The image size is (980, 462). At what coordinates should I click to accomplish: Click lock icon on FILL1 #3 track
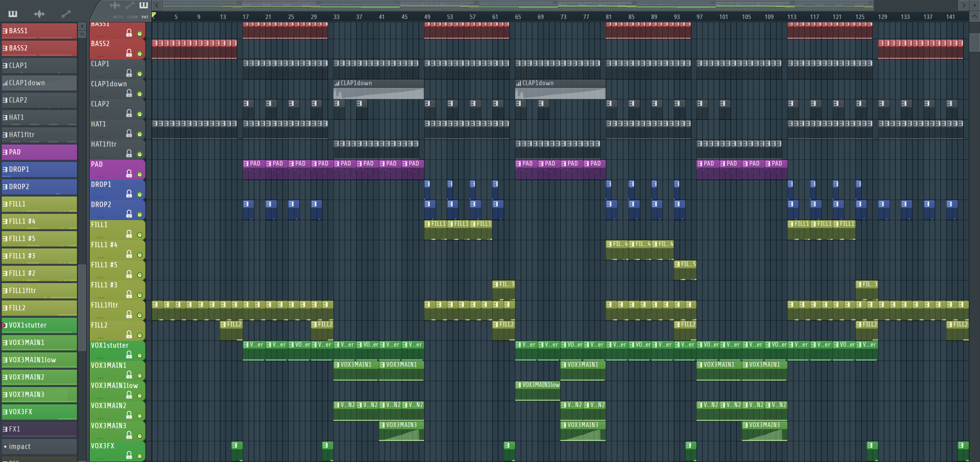[x=129, y=294]
